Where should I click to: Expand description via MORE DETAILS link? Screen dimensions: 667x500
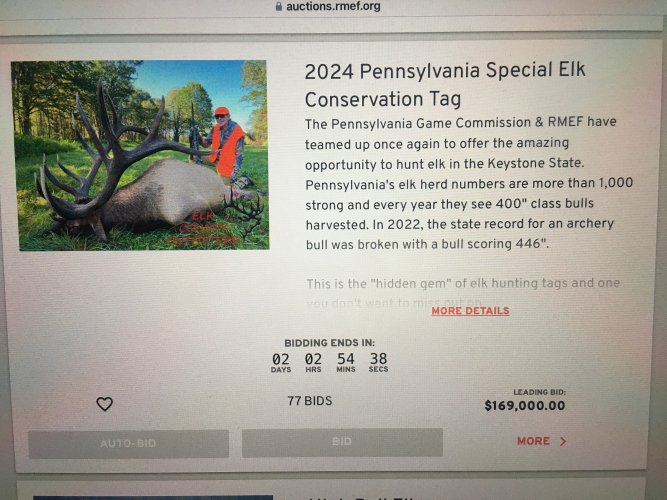coord(470,311)
